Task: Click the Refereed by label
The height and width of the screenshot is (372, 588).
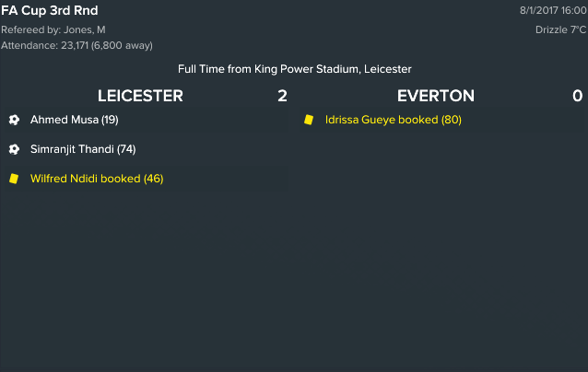Action: [30, 30]
